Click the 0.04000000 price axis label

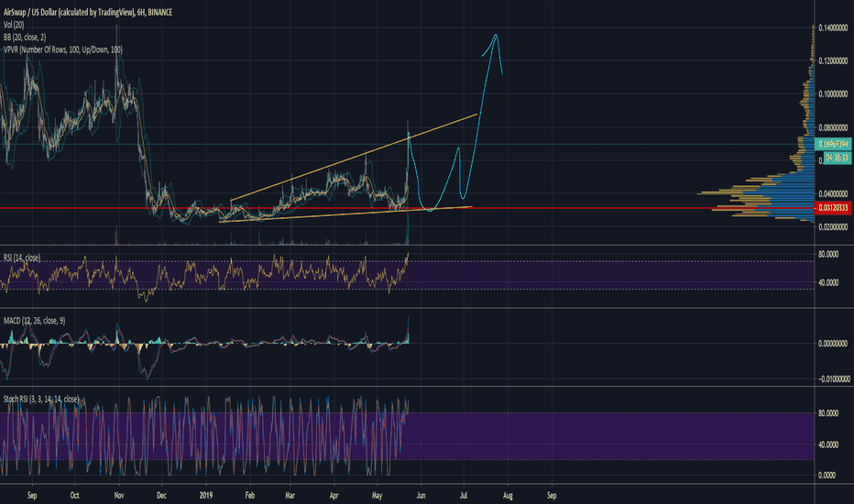833,193
